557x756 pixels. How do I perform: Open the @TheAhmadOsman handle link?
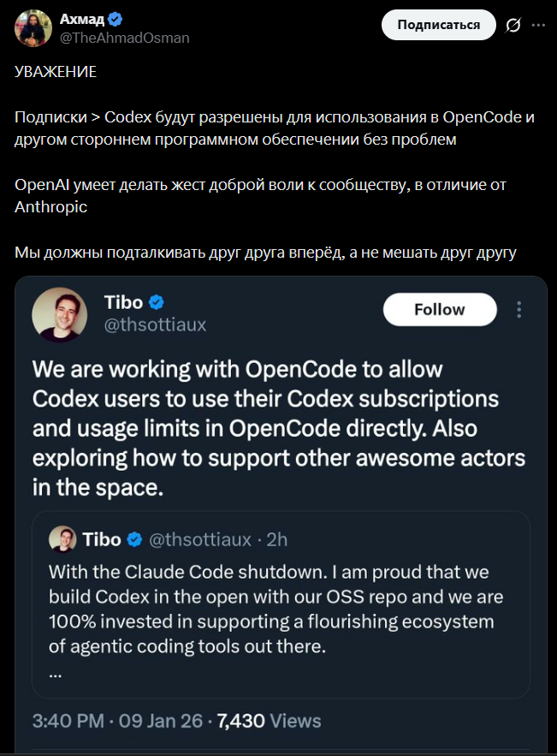pyautogui.click(x=124, y=38)
